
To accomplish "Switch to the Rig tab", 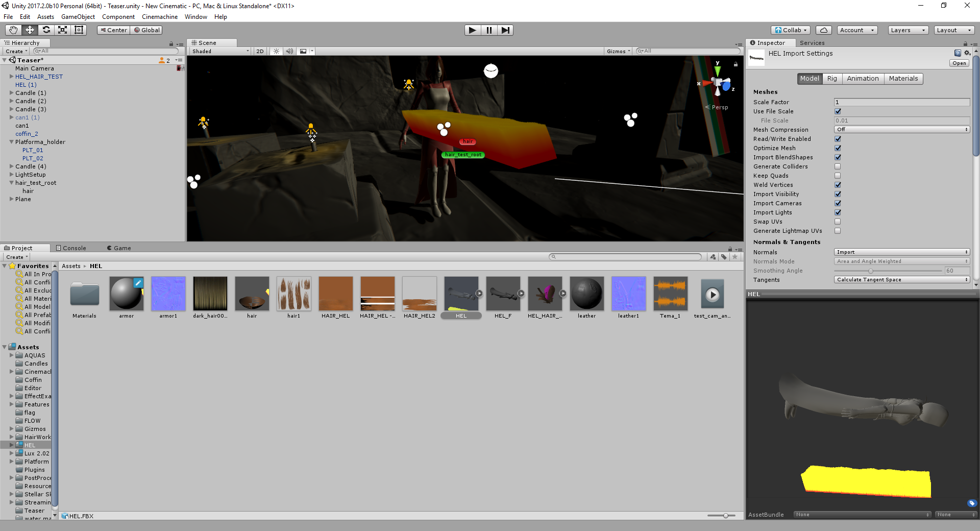I will coord(832,79).
